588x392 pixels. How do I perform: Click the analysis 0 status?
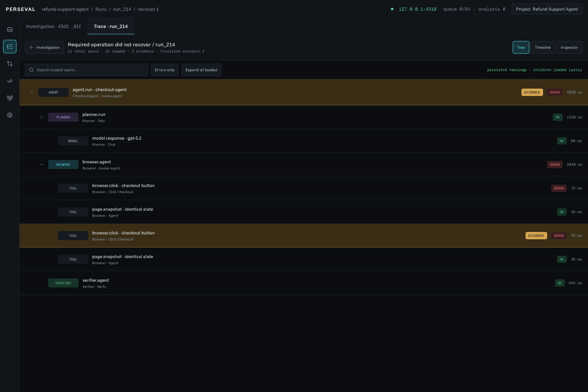point(492,9)
